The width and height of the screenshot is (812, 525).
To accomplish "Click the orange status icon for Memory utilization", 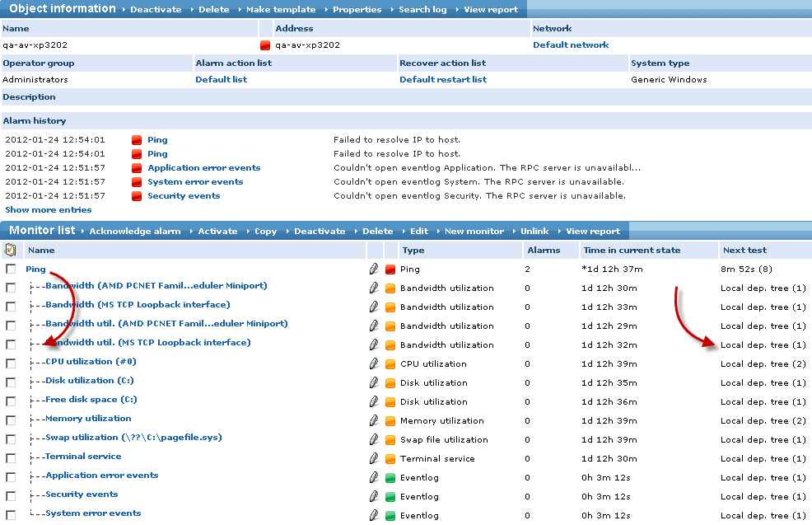I will (x=390, y=421).
